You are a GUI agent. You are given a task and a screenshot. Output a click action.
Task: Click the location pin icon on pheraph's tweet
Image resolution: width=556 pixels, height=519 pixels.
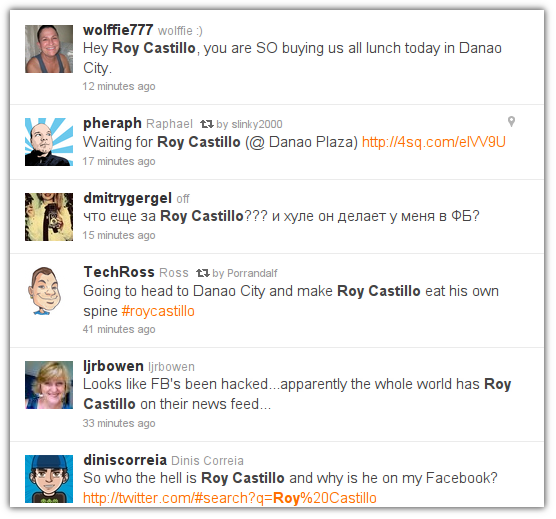pyautogui.click(x=511, y=121)
